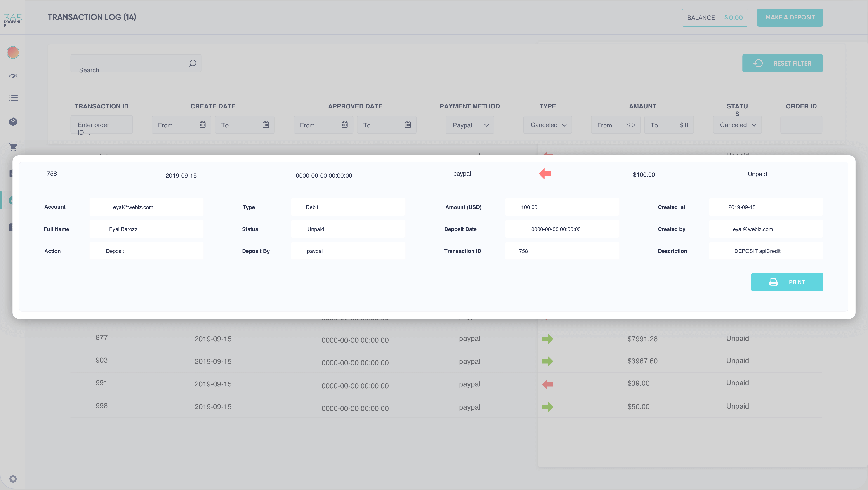Select transaction row 998
The image size is (868, 490).
[446, 407]
